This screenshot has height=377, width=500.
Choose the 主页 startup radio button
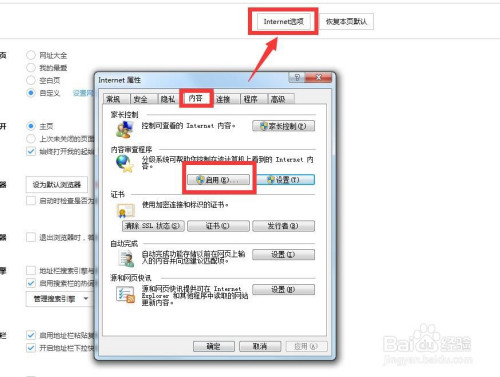31,126
